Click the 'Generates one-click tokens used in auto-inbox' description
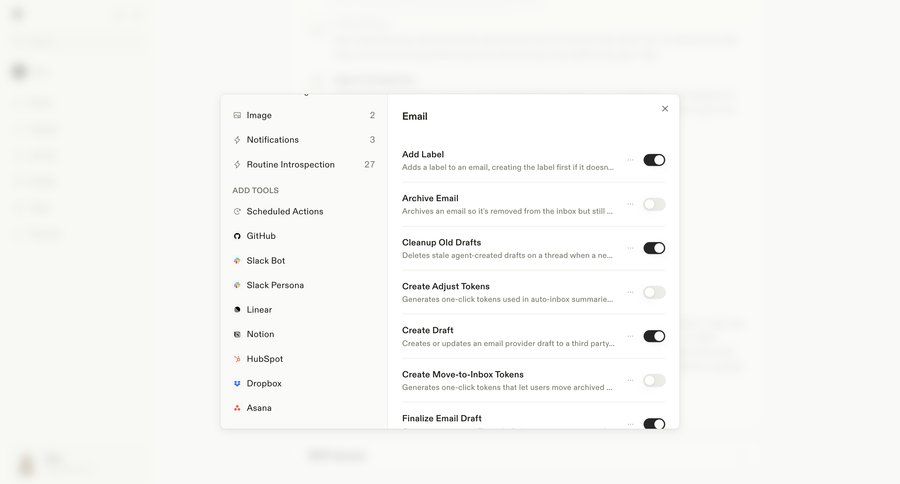Viewport: 900px width, 484px height. pos(507,300)
